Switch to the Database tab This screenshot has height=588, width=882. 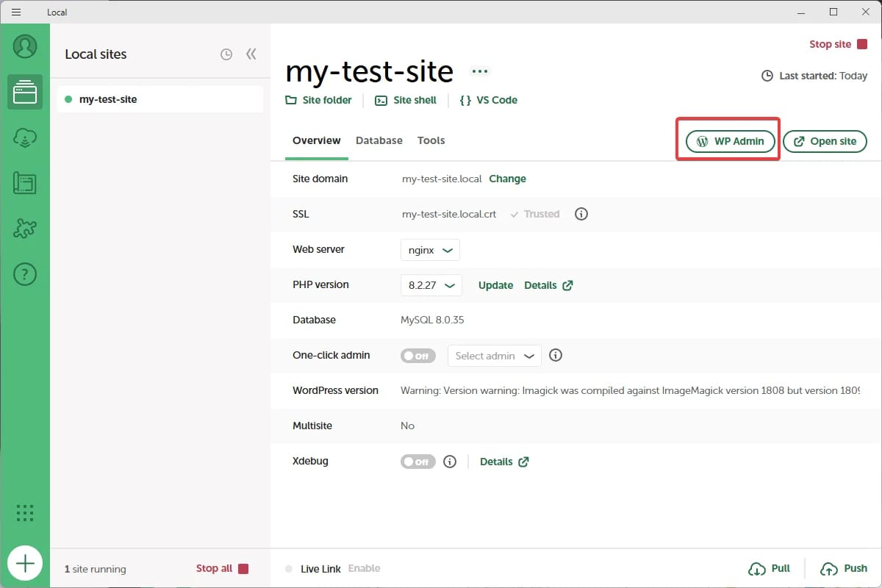[x=379, y=140]
